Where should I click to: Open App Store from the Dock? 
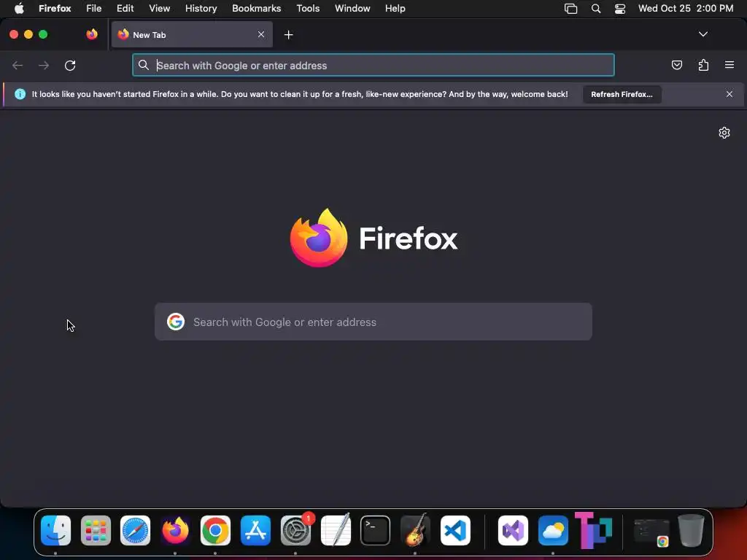(255, 531)
